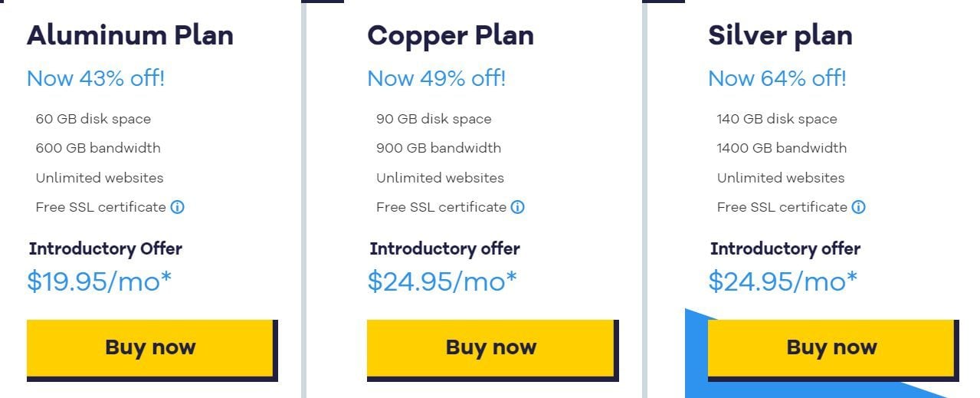980x398 pixels.
Task: Click Buy now for the Copper Plan
Action: click(491, 347)
